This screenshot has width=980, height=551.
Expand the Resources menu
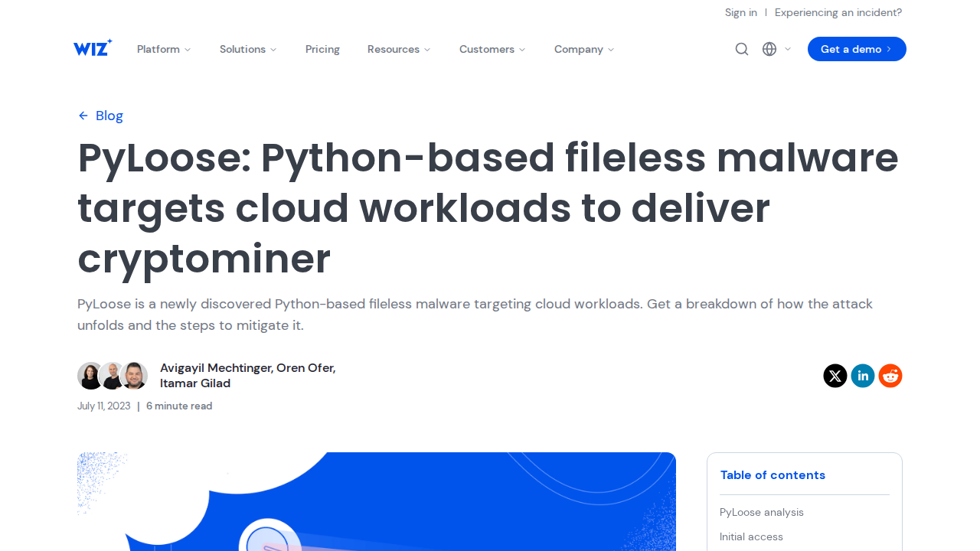[x=399, y=49]
